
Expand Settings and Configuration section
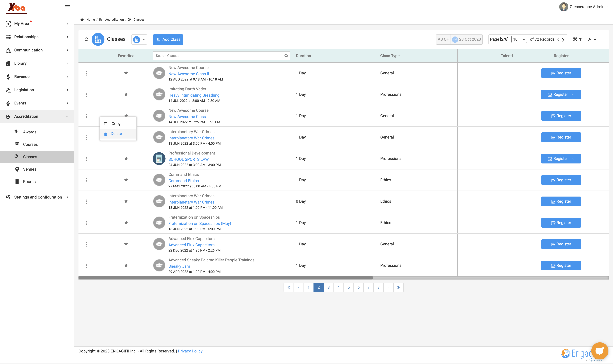coord(37,197)
